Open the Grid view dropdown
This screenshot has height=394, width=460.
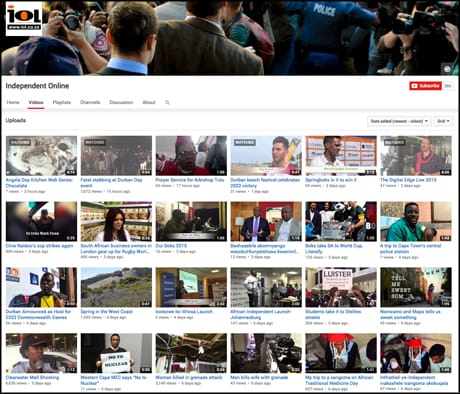443,121
